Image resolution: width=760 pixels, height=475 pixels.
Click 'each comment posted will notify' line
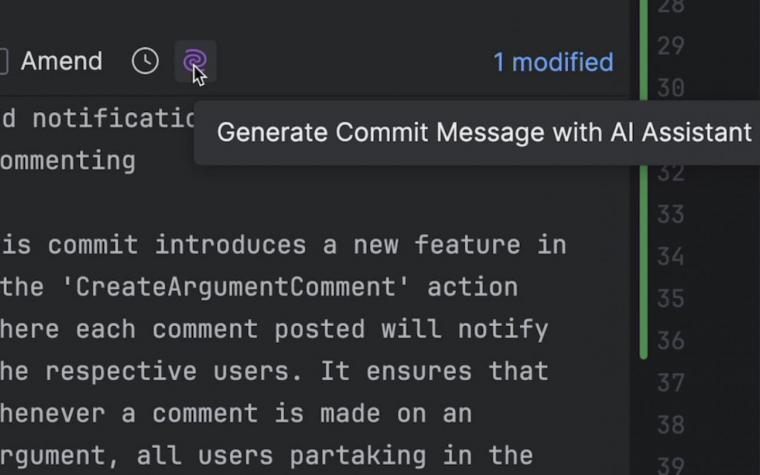274,330
